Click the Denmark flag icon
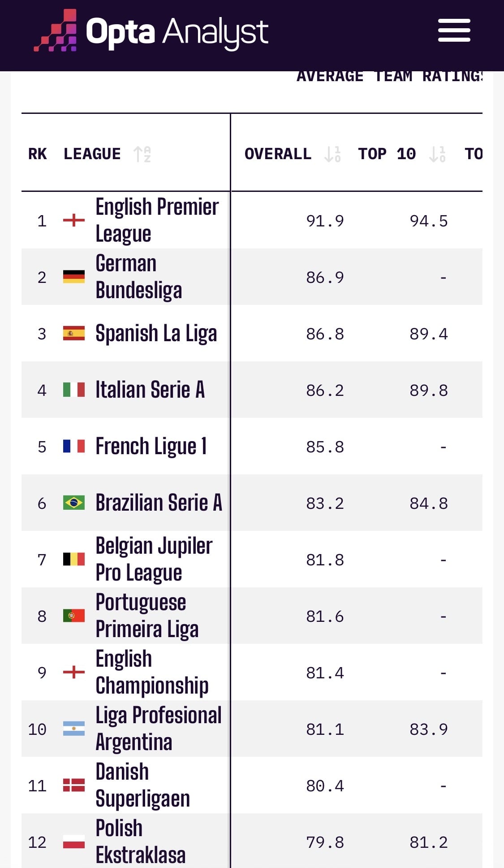This screenshot has height=868, width=504. (x=74, y=785)
